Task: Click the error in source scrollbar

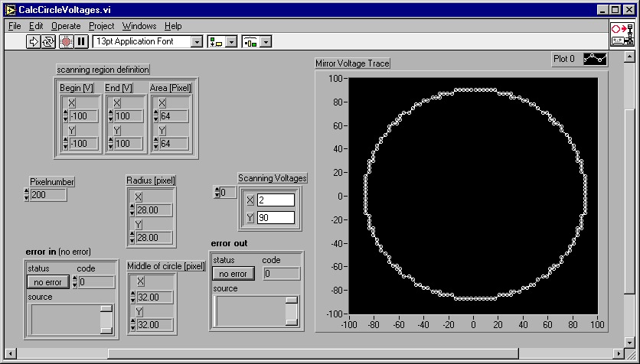Action: [106, 319]
